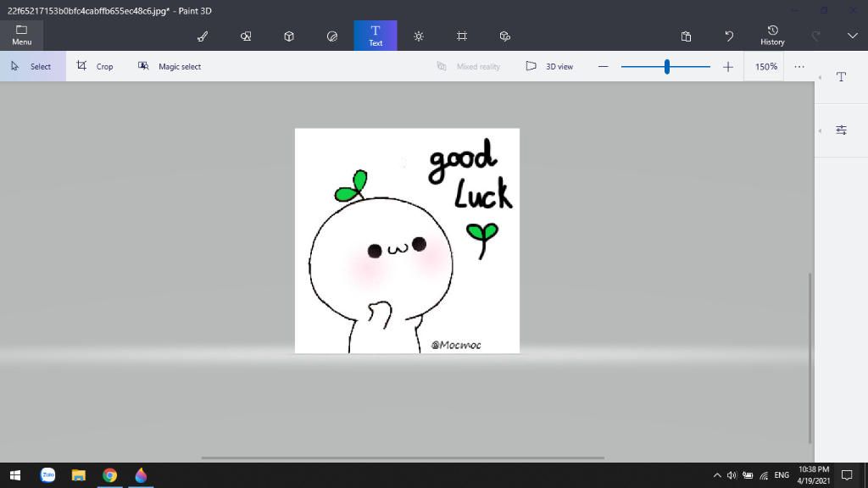Open the History panel

[x=772, y=36]
